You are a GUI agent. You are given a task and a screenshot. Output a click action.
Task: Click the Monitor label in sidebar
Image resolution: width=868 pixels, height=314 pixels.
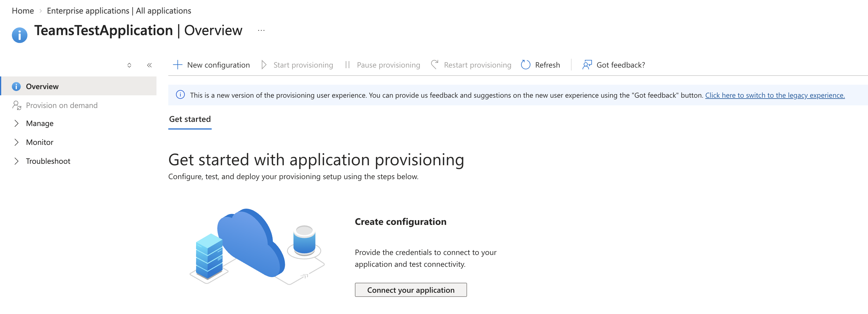pos(40,142)
